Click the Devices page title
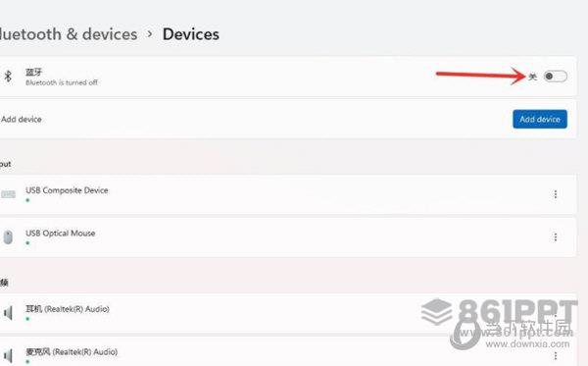The image size is (588, 366). (191, 34)
